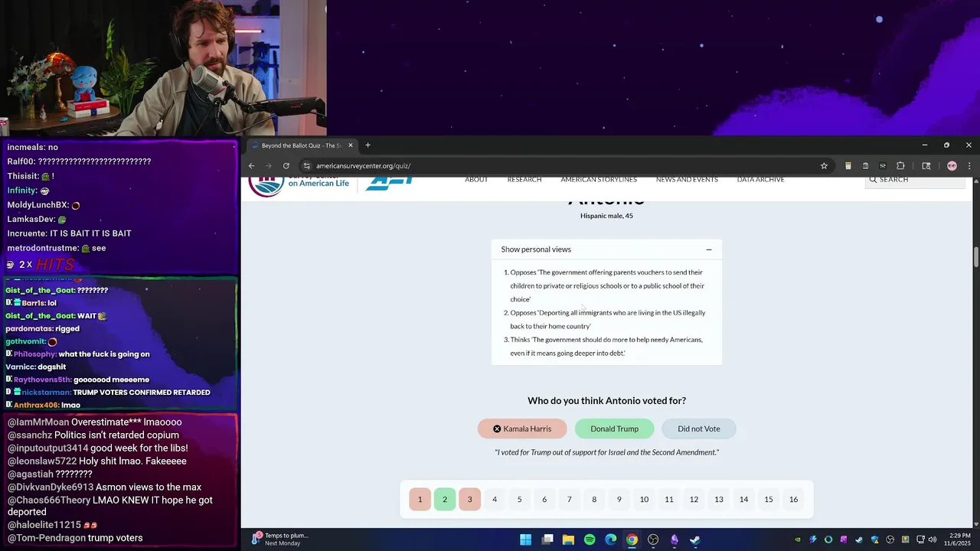Open OBS Studio from the taskbar
Image resolution: width=980 pixels, height=551 pixels.
pos(653,540)
